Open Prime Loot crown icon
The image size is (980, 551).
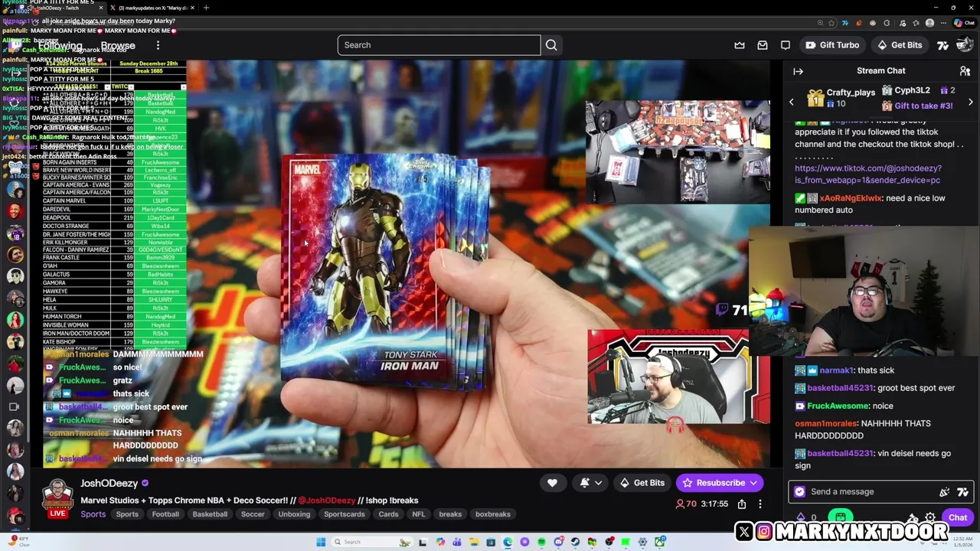(740, 45)
